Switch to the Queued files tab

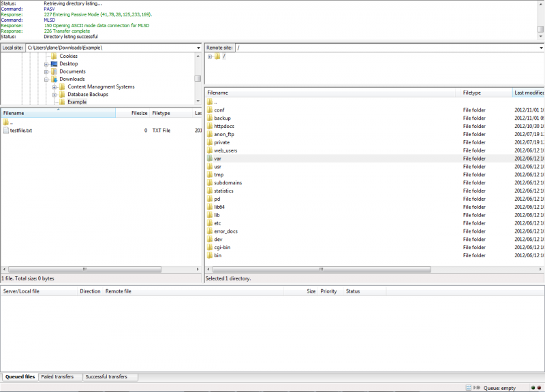20,377
